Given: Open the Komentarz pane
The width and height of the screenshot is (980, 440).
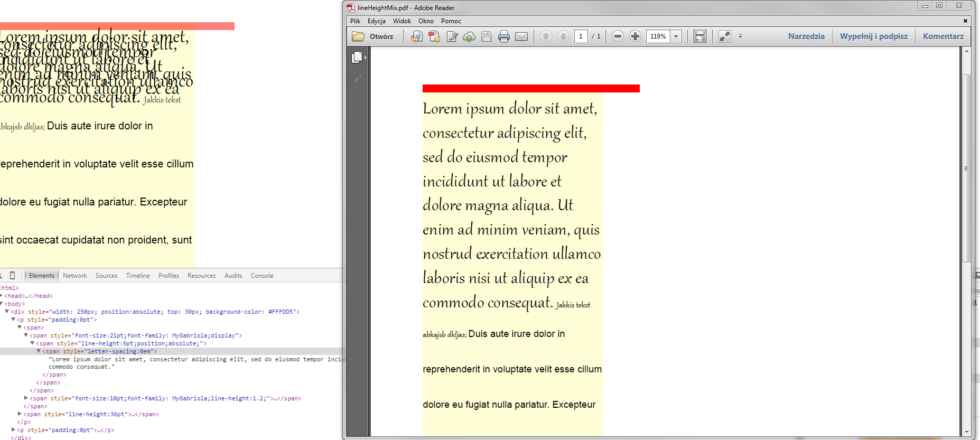Looking at the screenshot, I should (943, 36).
